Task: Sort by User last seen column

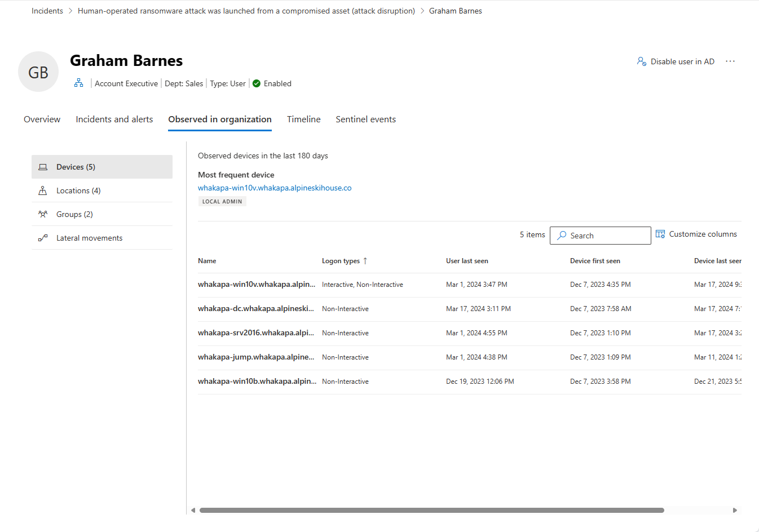Action: pyautogui.click(x=467, y=261)
